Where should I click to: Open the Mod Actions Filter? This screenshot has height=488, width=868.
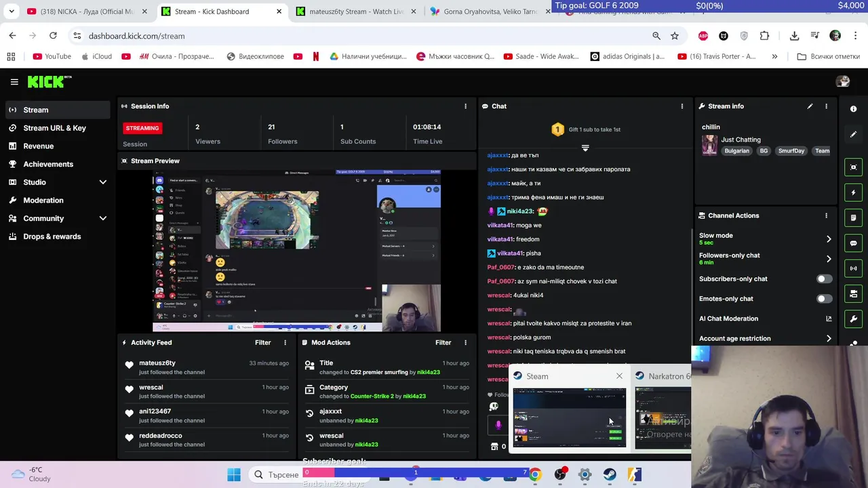pos(443,343)
